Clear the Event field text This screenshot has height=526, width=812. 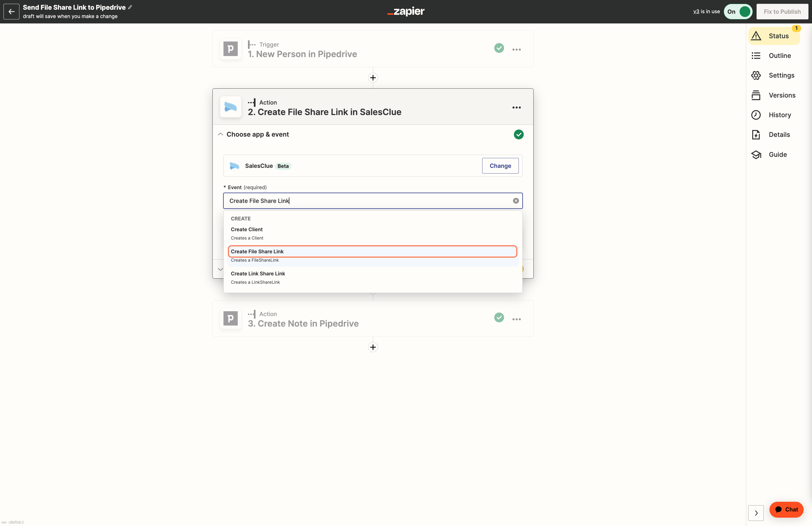coord(516,201)
